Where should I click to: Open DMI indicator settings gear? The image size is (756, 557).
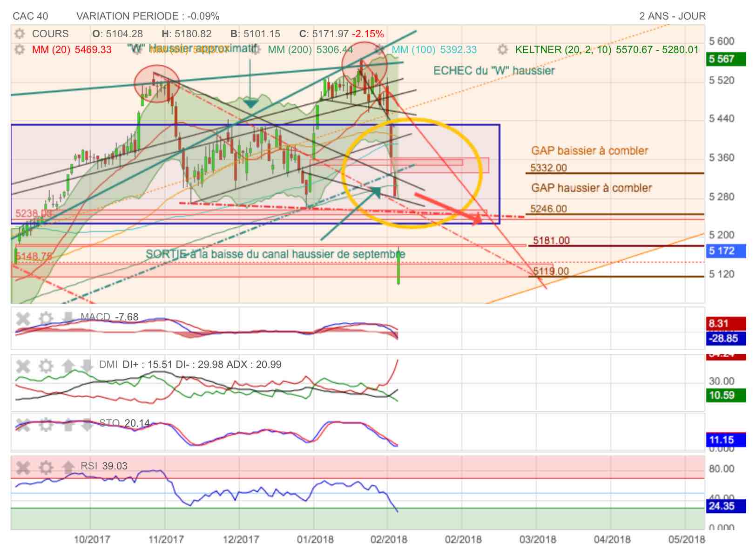point(46,366)
